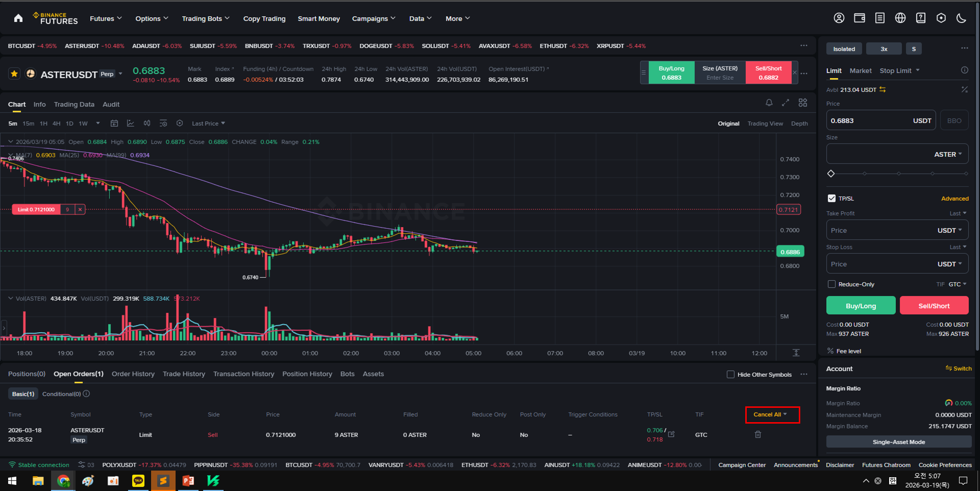Open the Conditional orders info icon
The image size is (980, 491).
87,394
